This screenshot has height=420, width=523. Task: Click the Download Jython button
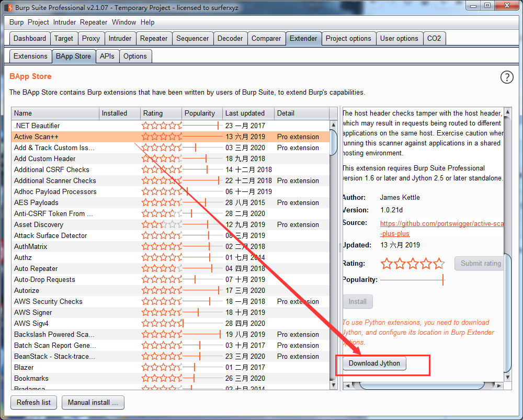pos(374,364)
